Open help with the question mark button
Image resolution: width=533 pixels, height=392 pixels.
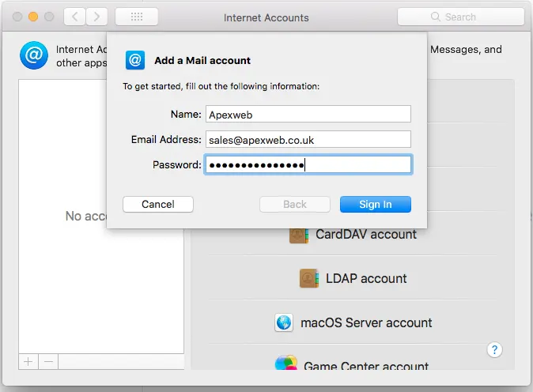pyautogui.click(x=495, y=349)
